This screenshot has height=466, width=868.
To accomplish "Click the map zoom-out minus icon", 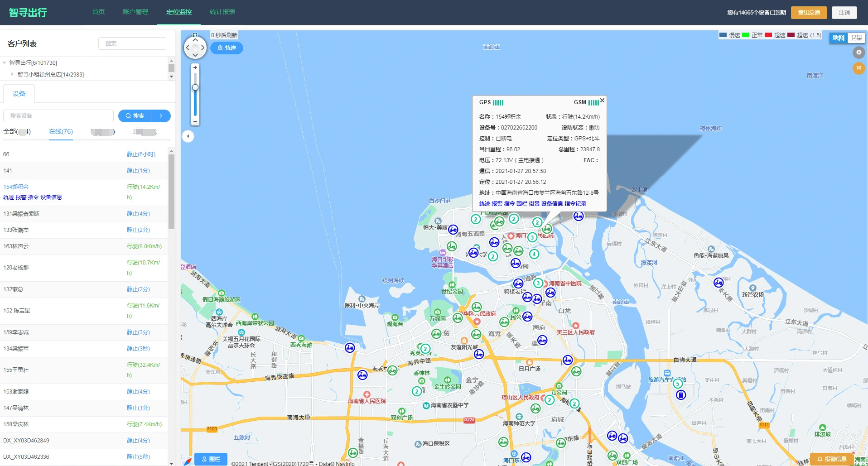I will pos(195,121).
